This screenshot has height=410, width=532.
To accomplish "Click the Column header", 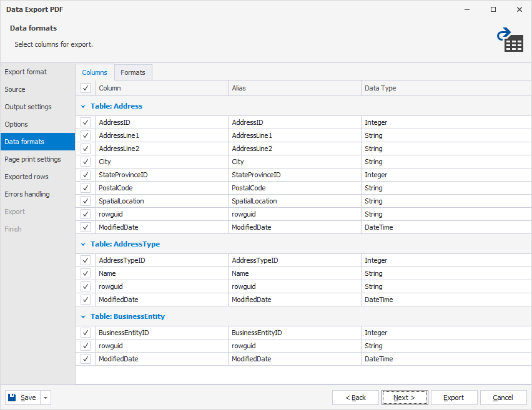I will (162, 88).
